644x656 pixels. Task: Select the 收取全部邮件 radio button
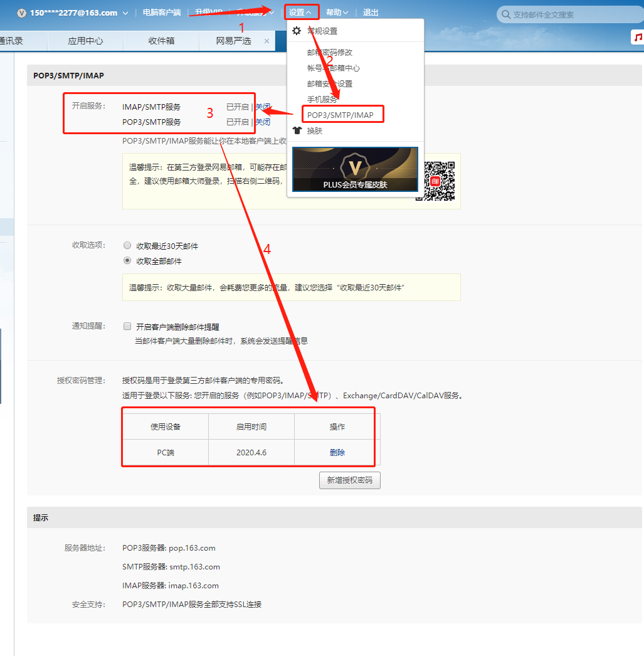(127, 260)
